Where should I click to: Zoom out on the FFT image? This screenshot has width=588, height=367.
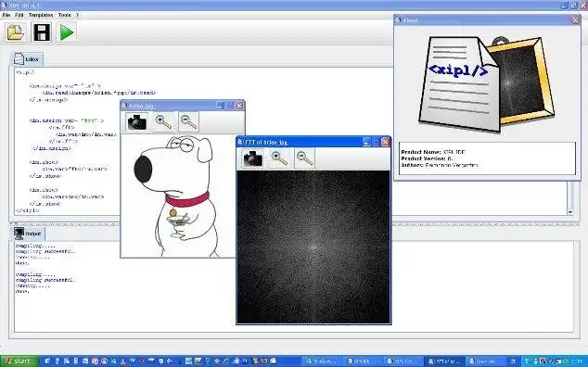[x=304, y=158]
